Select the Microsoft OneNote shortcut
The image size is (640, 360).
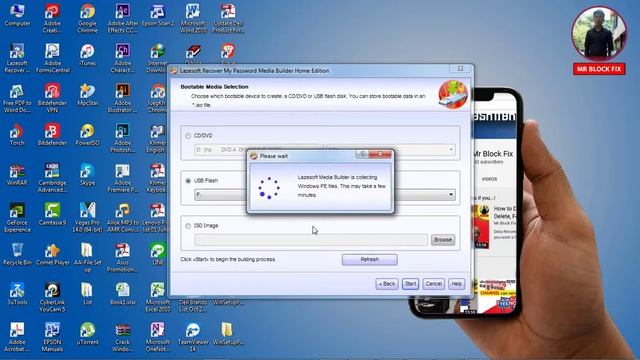point(158,337)
